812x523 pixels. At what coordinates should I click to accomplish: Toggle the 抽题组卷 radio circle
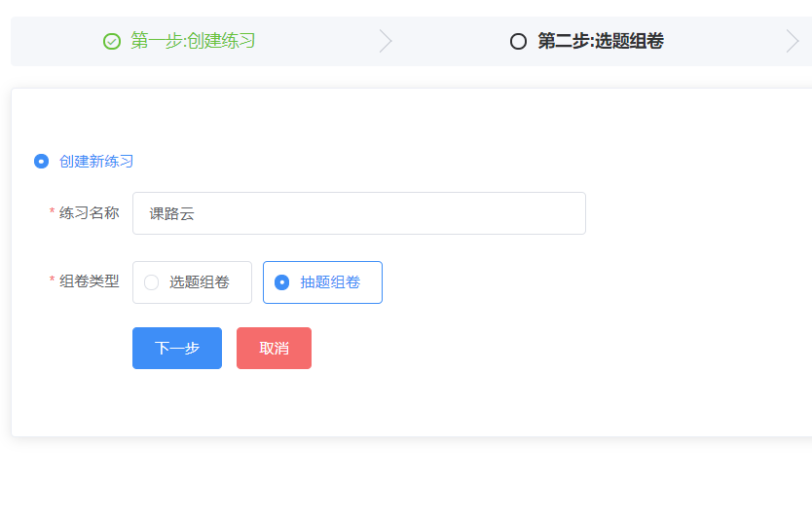(281, 282)
